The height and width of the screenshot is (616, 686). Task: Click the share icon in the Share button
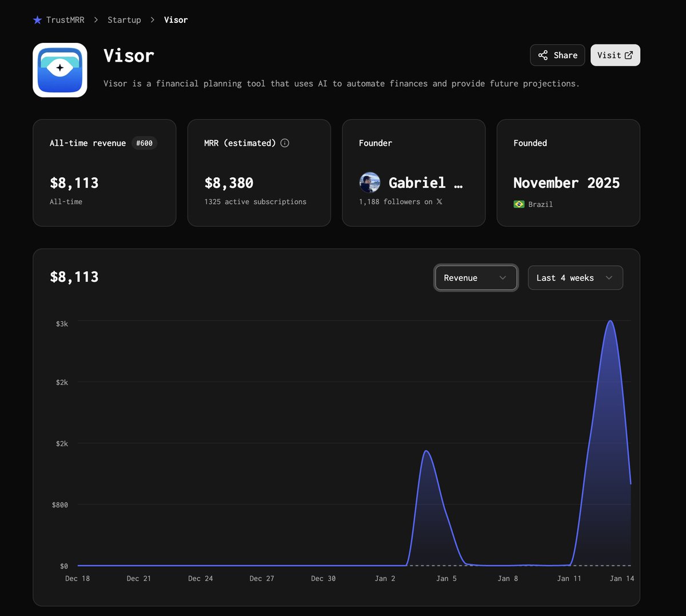[x=542, y=55]
